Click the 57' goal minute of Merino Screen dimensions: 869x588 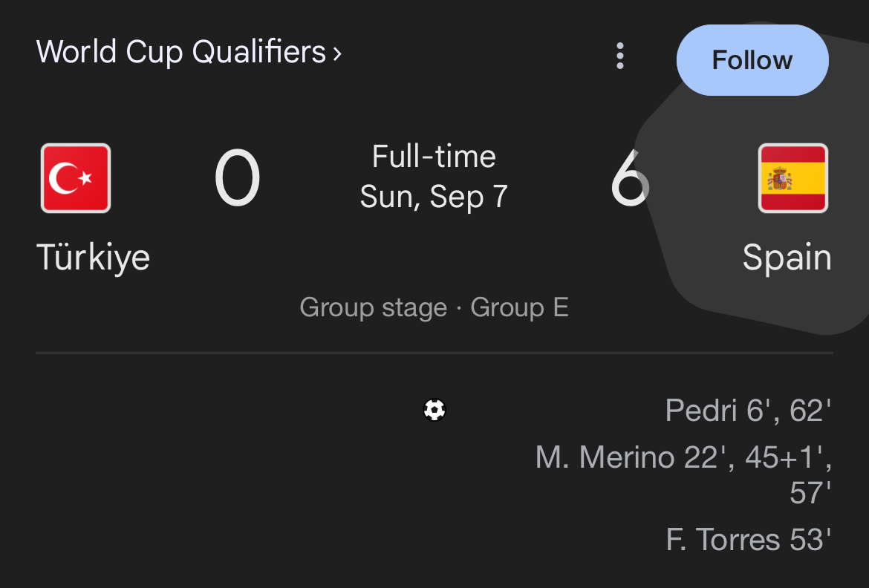pos(810,493)
